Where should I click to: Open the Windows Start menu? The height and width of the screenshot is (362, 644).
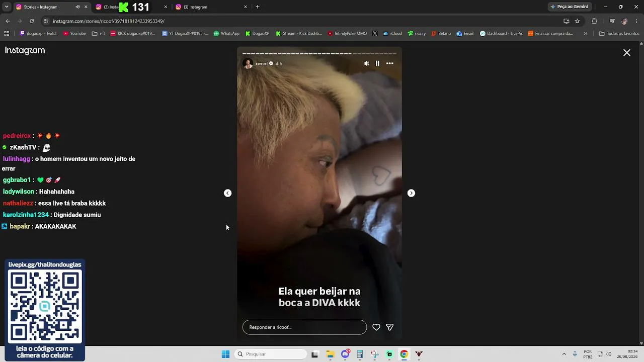pyautogui.click(x=225, y=354)
